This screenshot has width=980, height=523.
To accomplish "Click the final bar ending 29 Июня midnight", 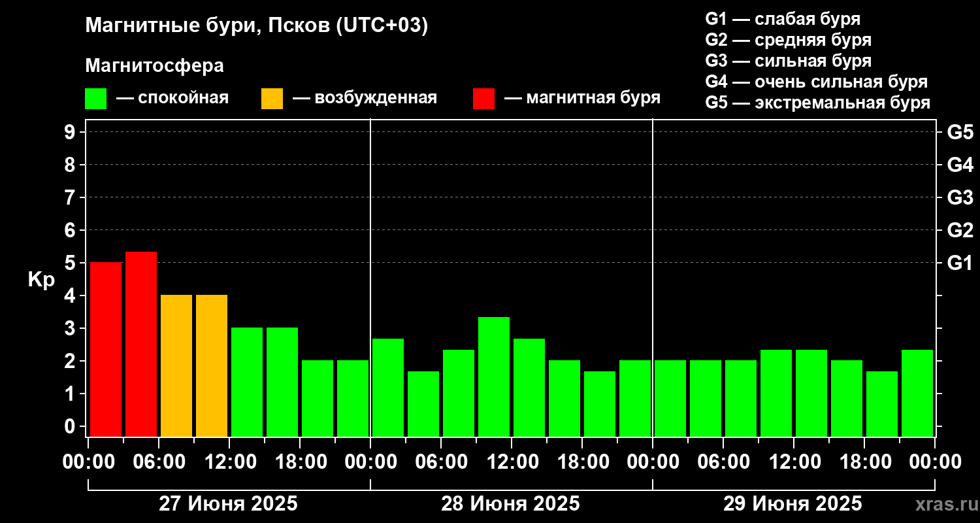I will (917, 393).
